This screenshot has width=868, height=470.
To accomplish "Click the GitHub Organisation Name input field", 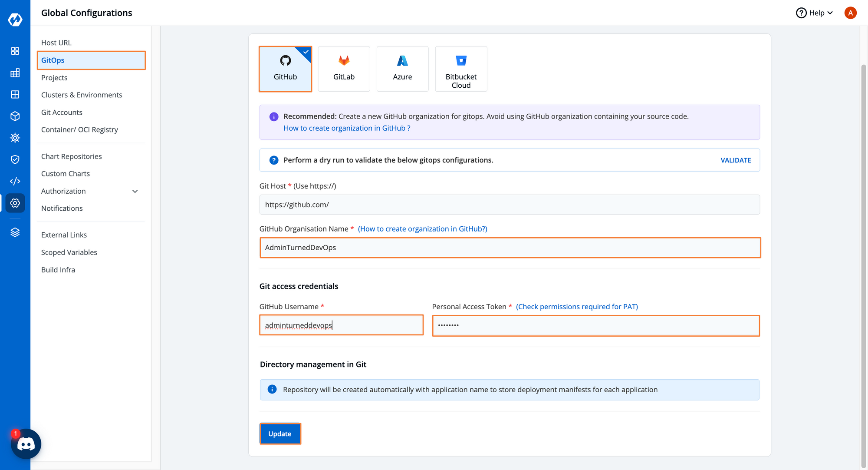I will tap(510, 247).
